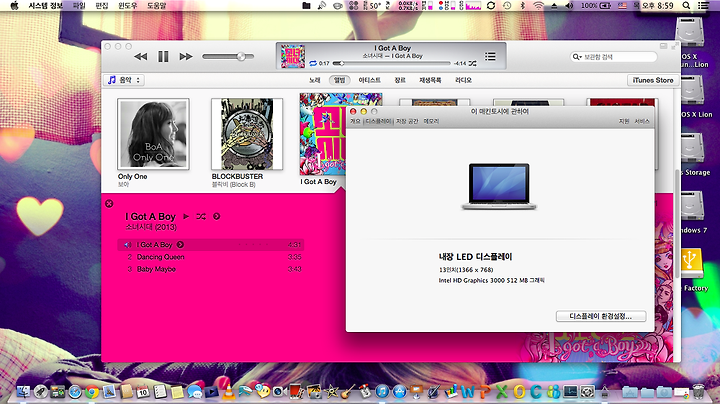The width and height of the screenshot is (720, 404).
Task: Switch to the 장르 tab
Action: click(x=400, y=80)
